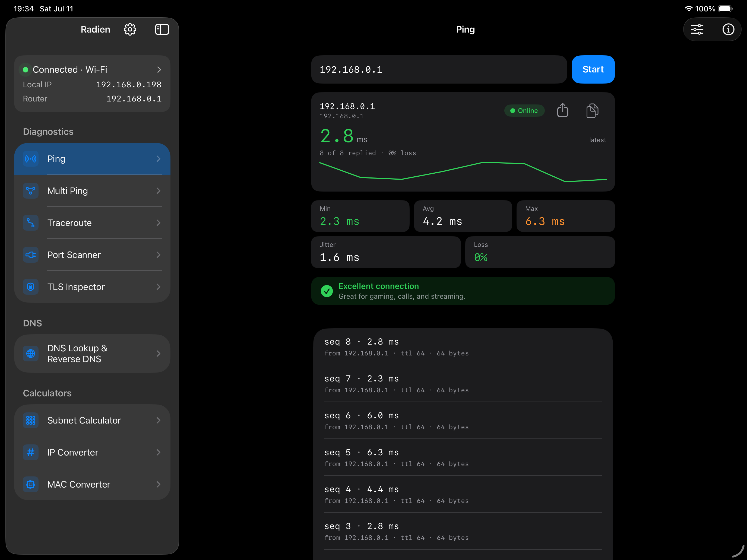Open Port Scanner tool
The image size is (747, 560).
(x=92, y=255)
